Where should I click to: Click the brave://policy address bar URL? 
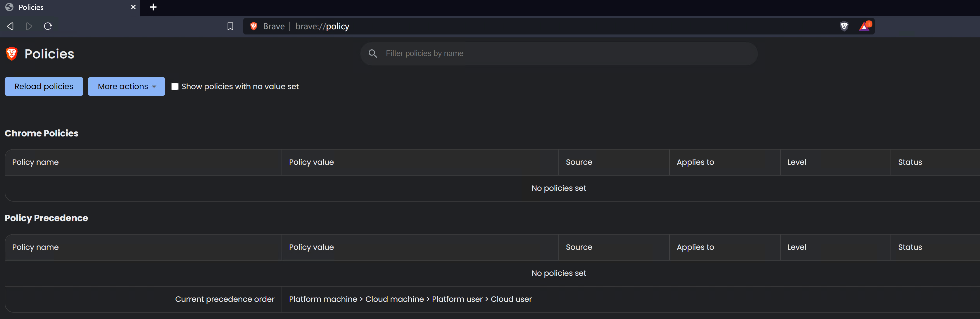322,26
